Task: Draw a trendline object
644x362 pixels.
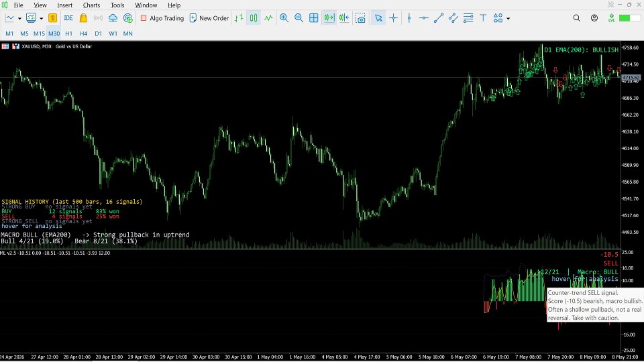Action: [439, 18]
